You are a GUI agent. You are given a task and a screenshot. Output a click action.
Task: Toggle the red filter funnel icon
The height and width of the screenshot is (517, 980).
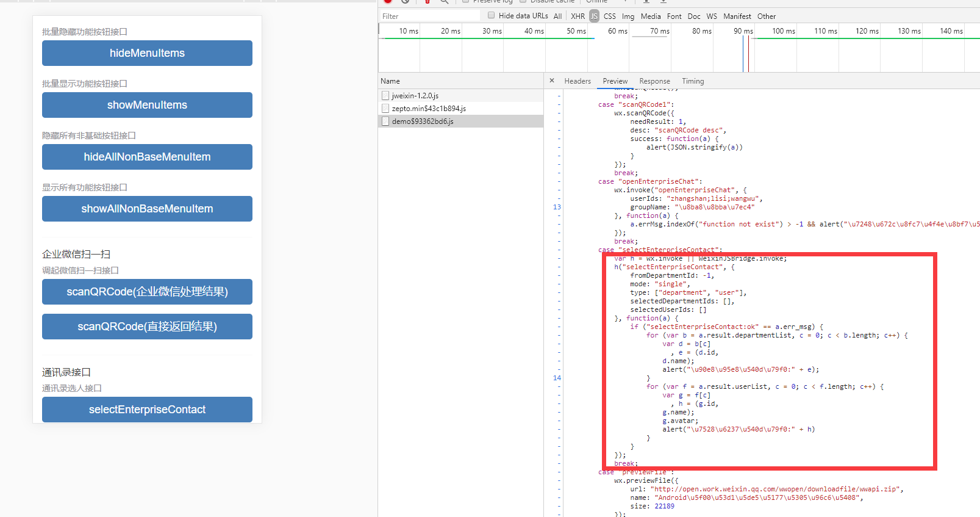427,2
